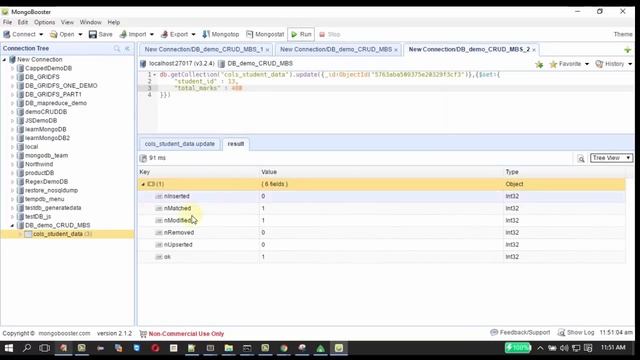This screenshot has height=360, width=640.
Task: Open the Window menu
Action: click(x=90, y=22)
